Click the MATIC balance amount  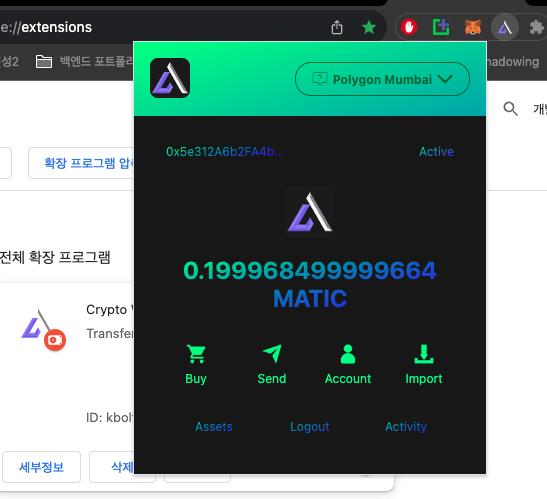(310, 271)
